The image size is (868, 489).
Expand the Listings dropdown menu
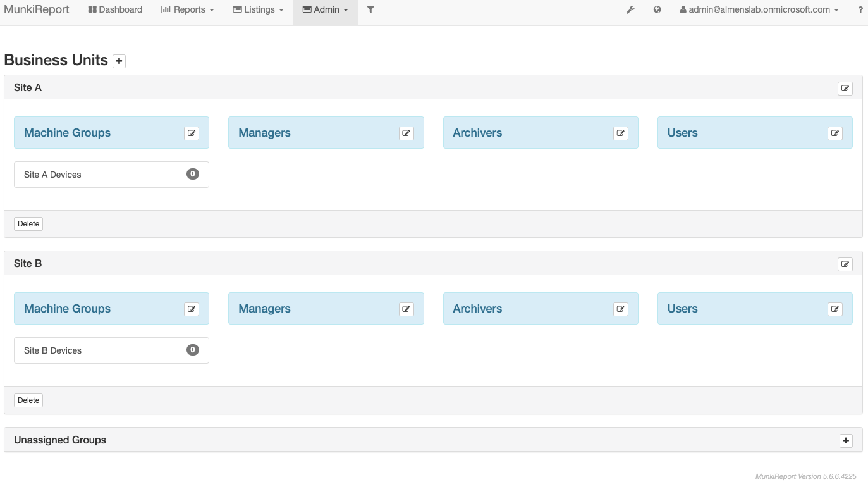259,10
